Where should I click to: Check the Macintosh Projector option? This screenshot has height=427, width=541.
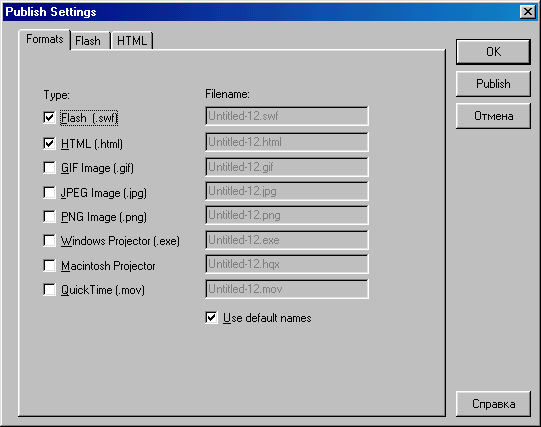49,266
